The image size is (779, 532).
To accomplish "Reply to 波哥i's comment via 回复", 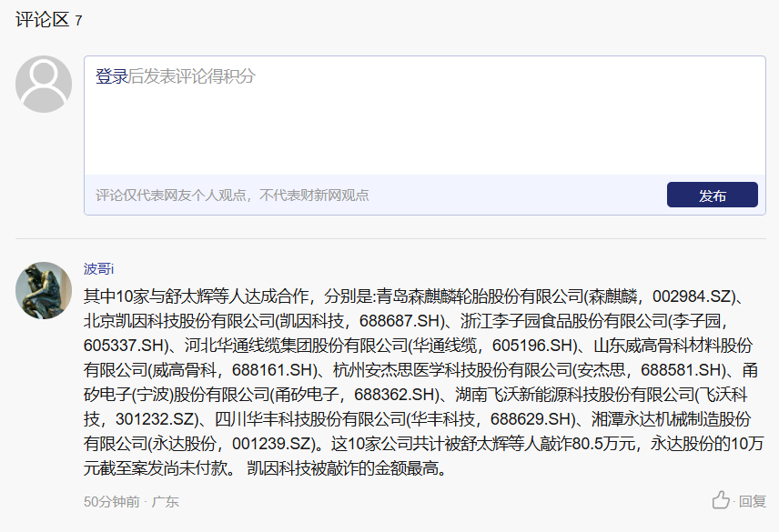I will point(752,501).
